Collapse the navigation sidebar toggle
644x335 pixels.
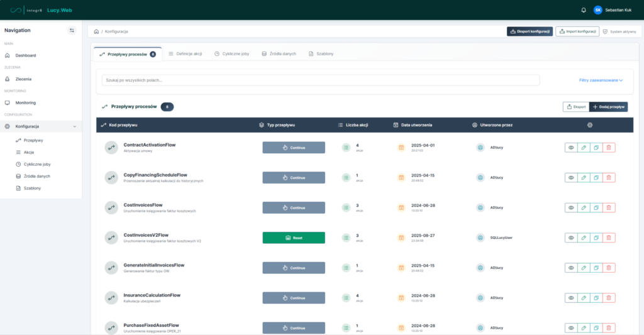(72, 30)
